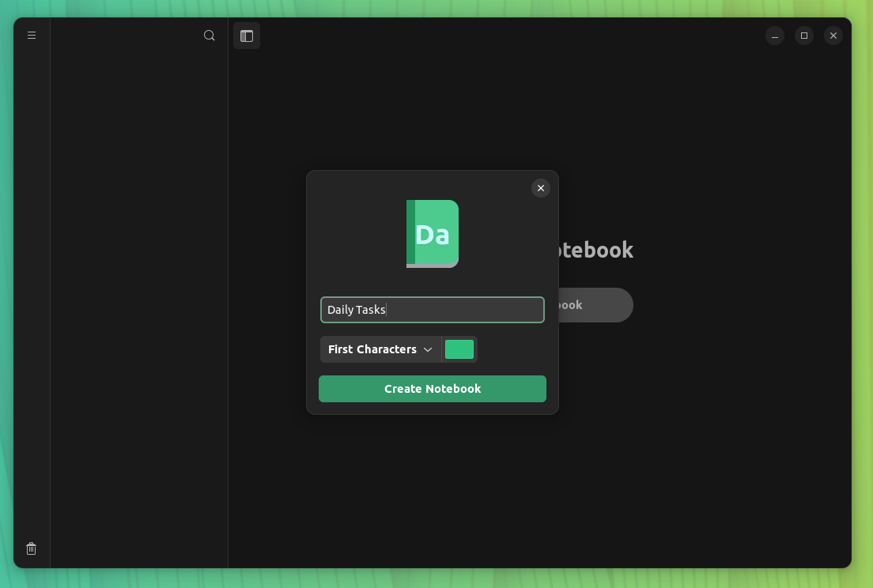Open the Trash via the bin icon
The height and width of the screenshot is (588, 873).
point(31,548)
